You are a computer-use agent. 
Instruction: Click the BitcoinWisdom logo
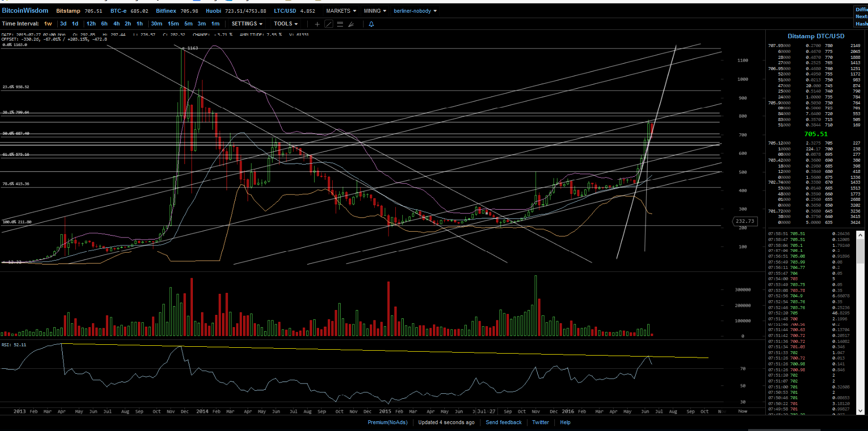[25, 10]
